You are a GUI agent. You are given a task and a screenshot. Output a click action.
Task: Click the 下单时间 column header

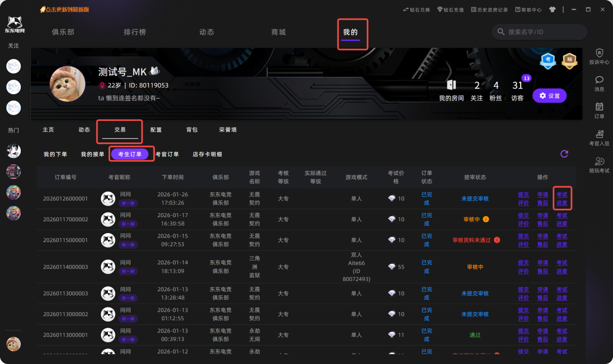point(172,177)
